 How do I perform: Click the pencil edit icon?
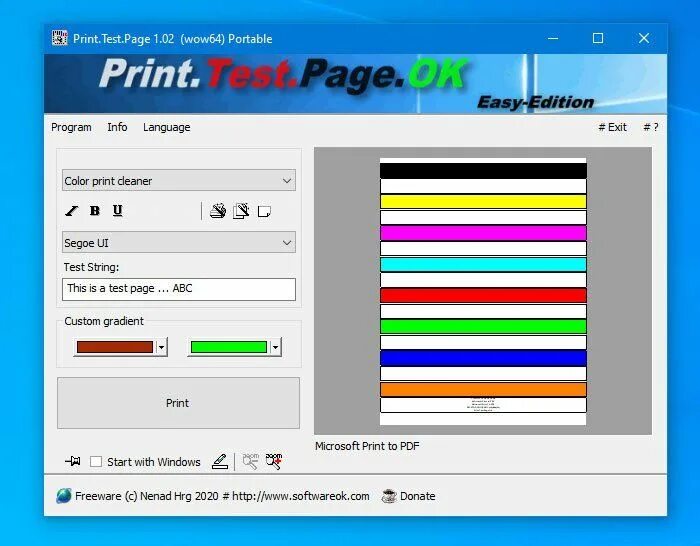pyautogui.click(x=220, y=461)
